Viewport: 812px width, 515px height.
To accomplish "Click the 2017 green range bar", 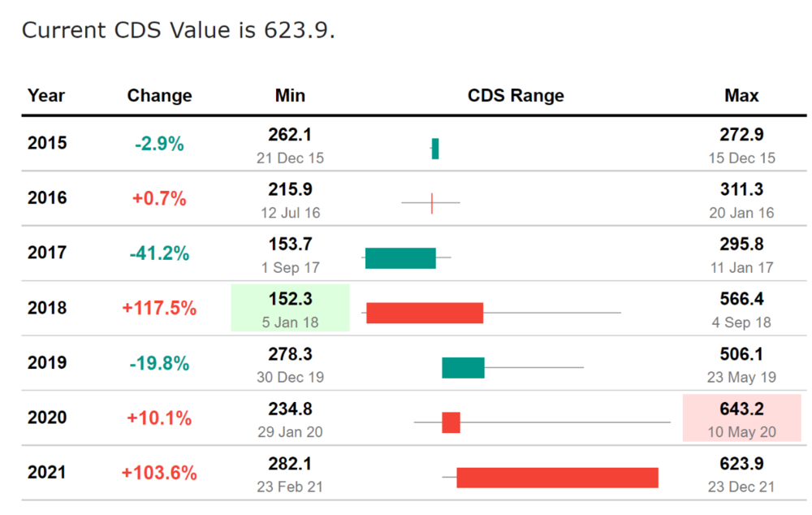I will (x=400, y=258).
